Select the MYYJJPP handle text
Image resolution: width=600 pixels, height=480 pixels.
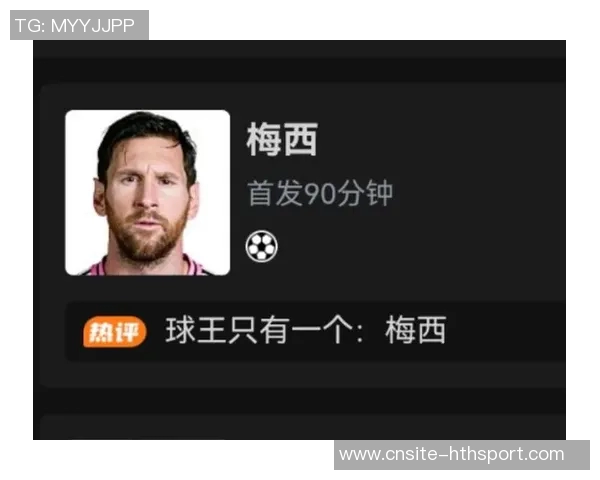coord(93,26)
